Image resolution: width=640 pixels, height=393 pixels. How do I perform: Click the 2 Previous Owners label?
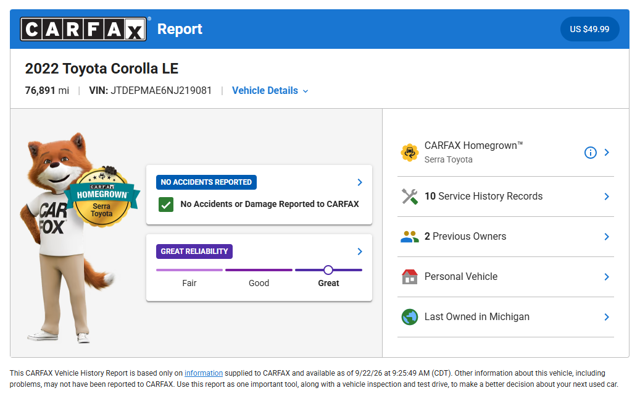point(465,237)
